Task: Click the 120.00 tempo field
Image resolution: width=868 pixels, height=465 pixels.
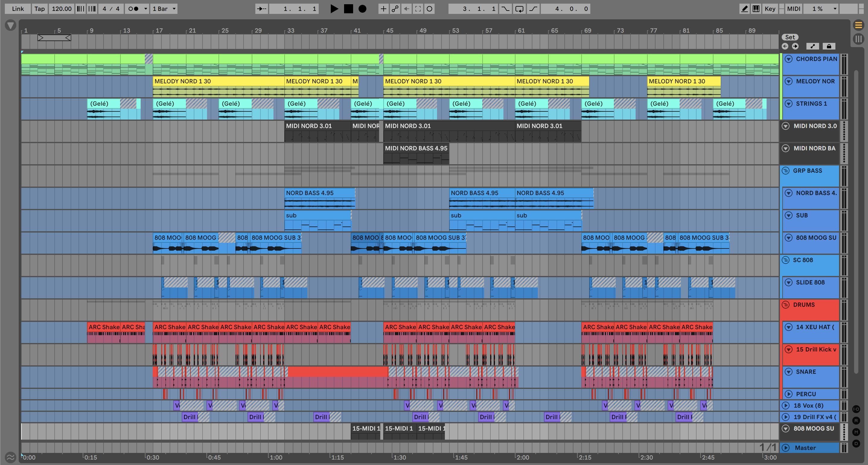Action: pyautogui.click(x=62, y=9)
